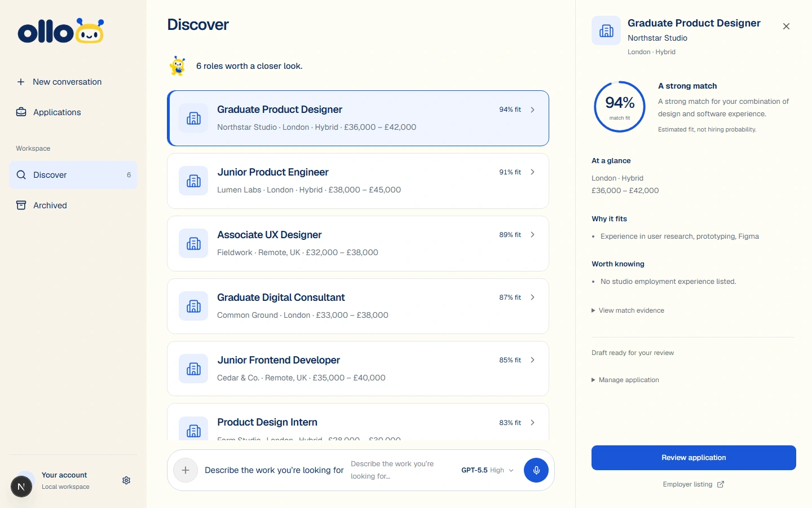This screenshot has width=812, height=508.
Task: Click Junior Frontend Developer company icon
Action: [193, 369]
